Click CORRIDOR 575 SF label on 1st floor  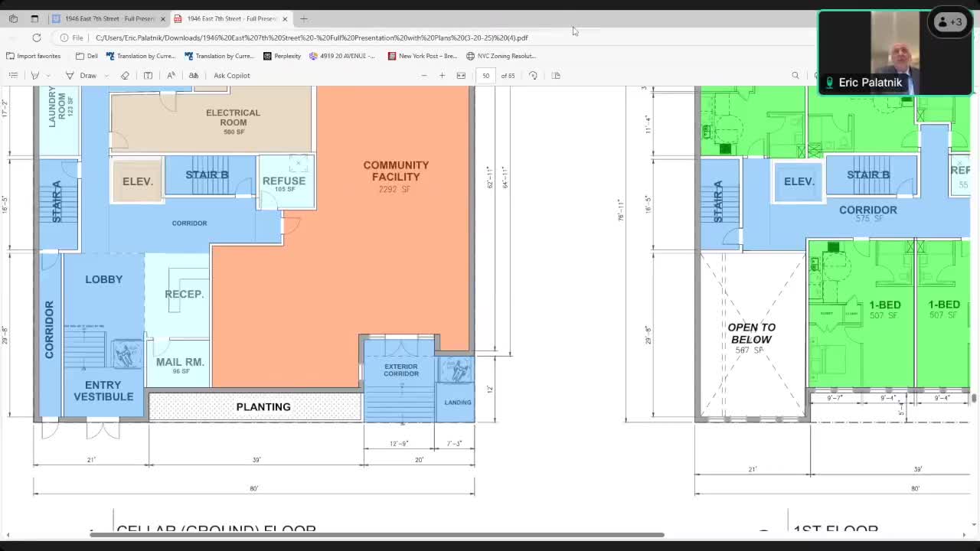867,214
